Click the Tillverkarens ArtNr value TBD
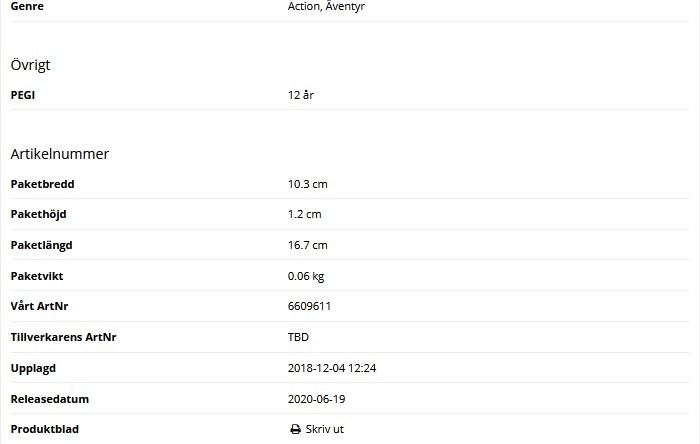The width and height of the screenshot is (700, 444). [298, 337]
